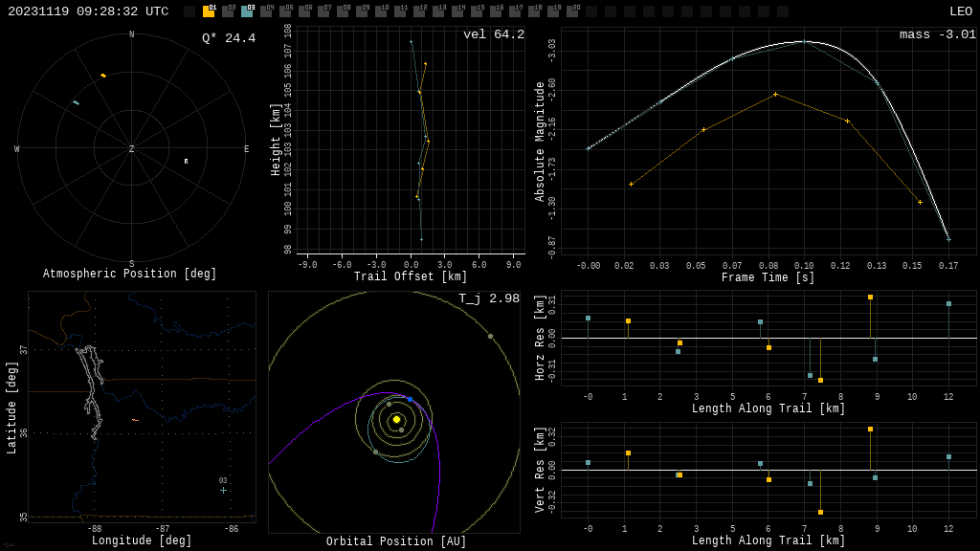Click the Frame Time [s] axis label
Viewport: 980px width, 551px height.
click(768, 277)
